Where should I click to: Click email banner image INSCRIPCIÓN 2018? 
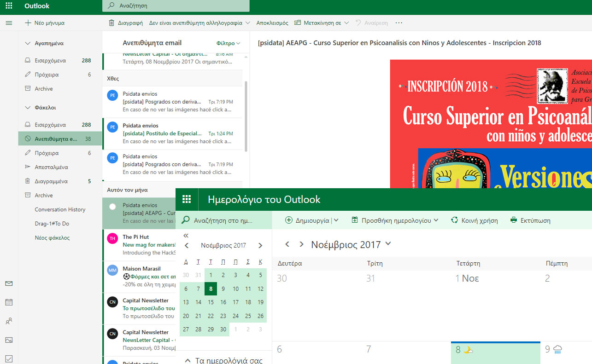(x=491, y=124)
